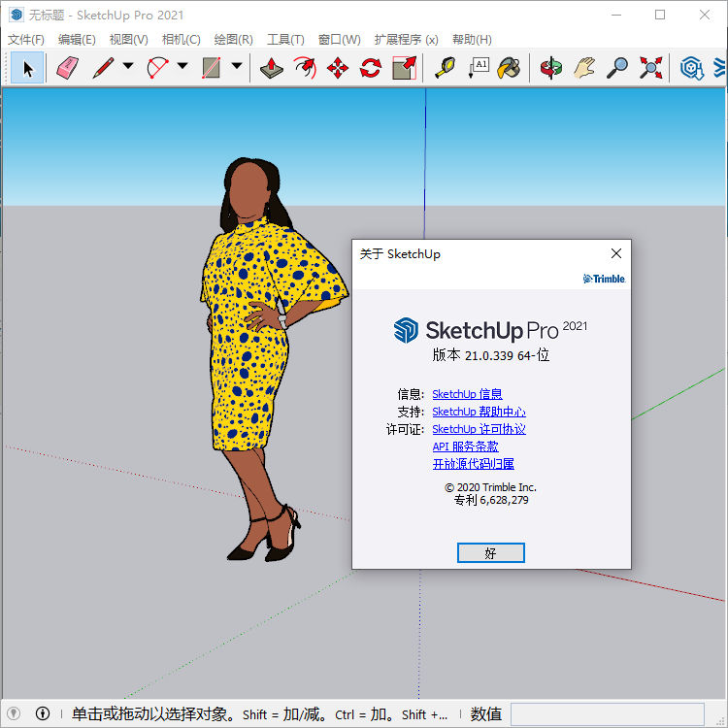728x728 pixels.
Task: Select the Scale tool
Action: [404, 68]
